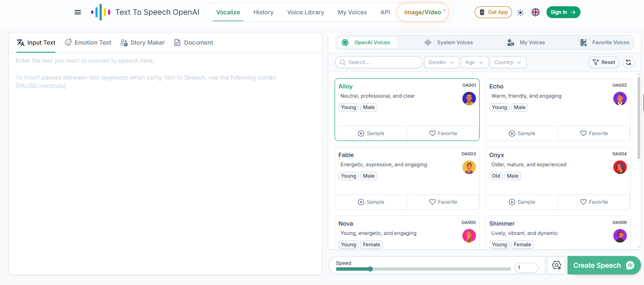Toggle Favorite on the Fable voice
The height and width of the screenshot is (285, 644).
click(443, 202)
